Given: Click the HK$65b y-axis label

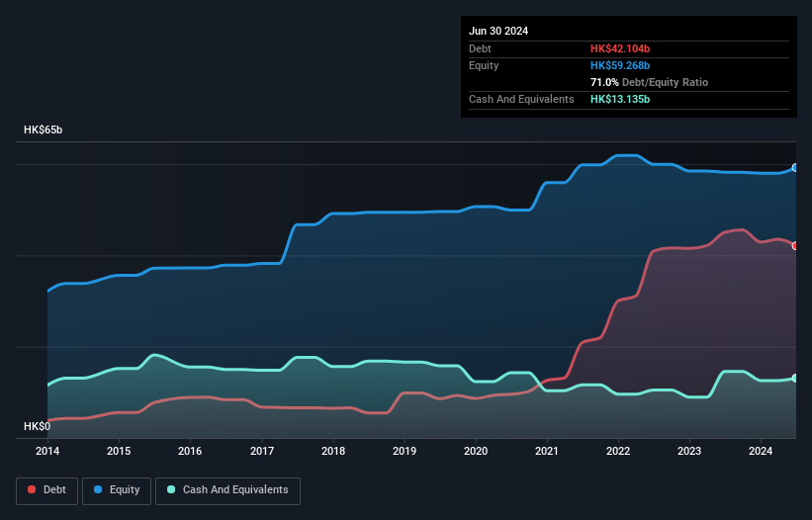Looking at the screenshot, I should (x=43, y=130).
